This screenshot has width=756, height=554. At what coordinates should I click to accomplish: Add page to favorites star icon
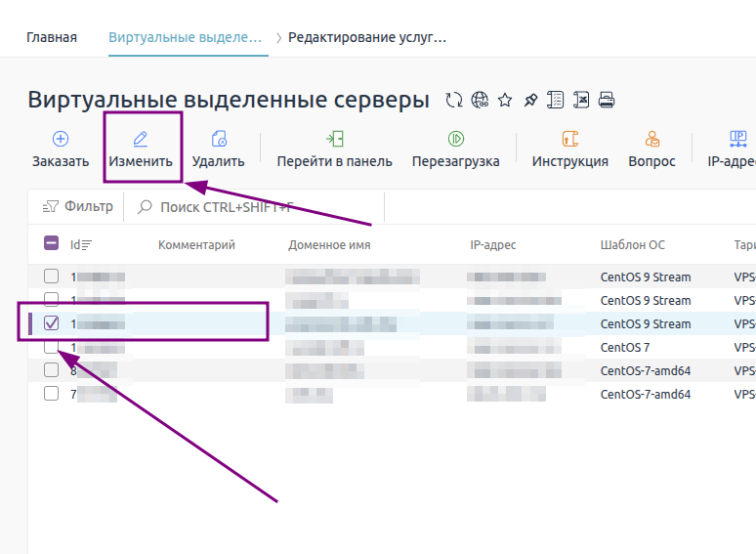[505, 100]
